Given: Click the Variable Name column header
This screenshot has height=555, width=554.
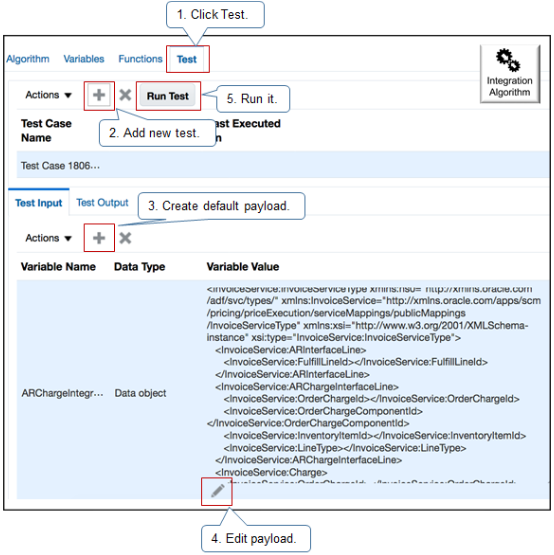Looking at the screenshot, I should tap(58, 267).
